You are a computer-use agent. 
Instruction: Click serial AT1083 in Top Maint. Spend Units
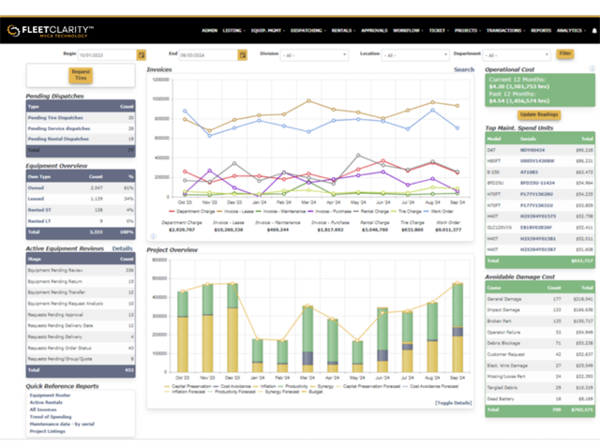pos(529,172)
